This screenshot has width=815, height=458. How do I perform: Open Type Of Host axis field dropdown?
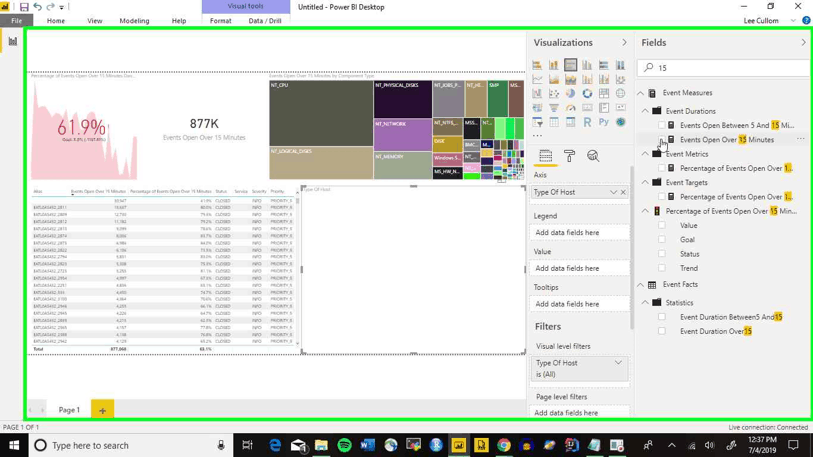tap(613, 192)
